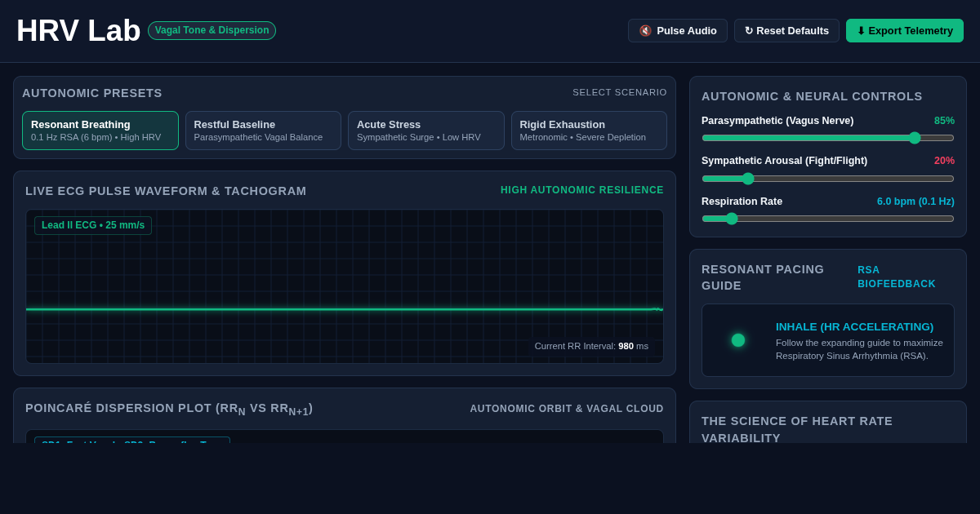Image resolution: width=980 pixels, height=514 pixels.
Task: Click the Autonomic Orbit & Vagal Cloud label
Action: 567,409
